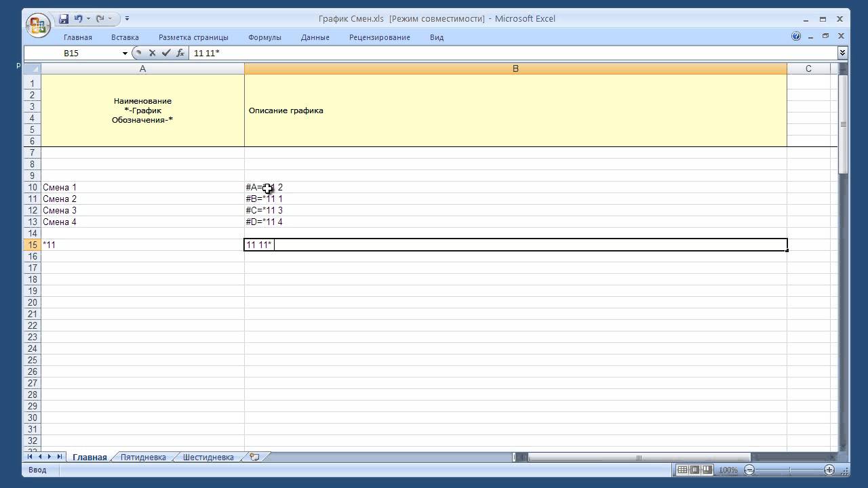Viewport: 868px width, 488px height.
Task: Switch to the Разметка страницы tab
Action: tap(193, 37)
